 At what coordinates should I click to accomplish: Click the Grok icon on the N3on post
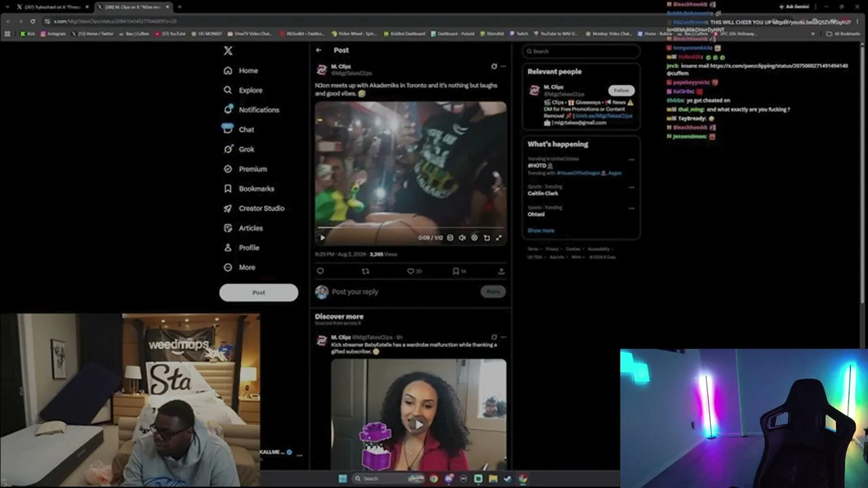494,66
